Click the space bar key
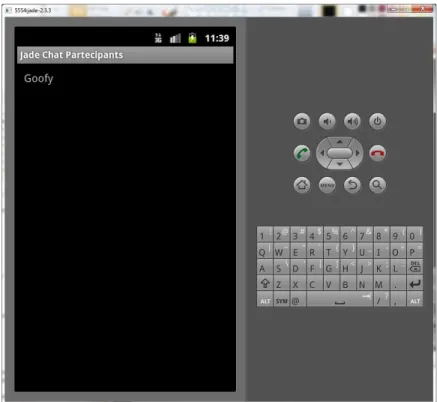Image resolution: width=437 pixels, height=402 pixels. tap(340, 300)
